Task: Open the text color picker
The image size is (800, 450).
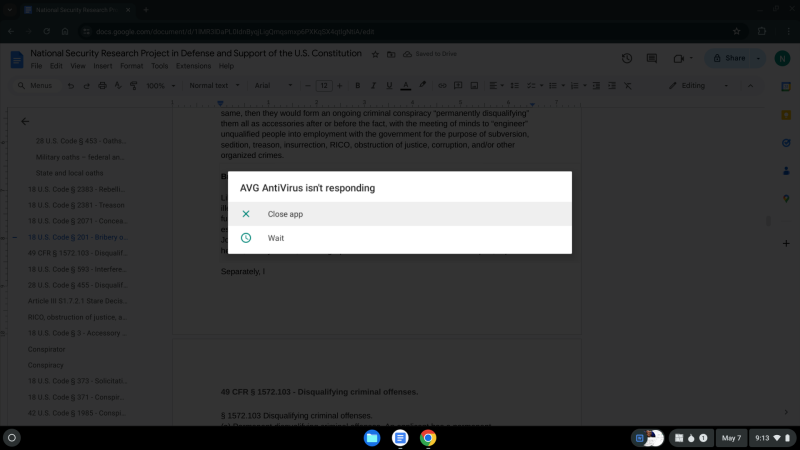Action: pos(406,86)
